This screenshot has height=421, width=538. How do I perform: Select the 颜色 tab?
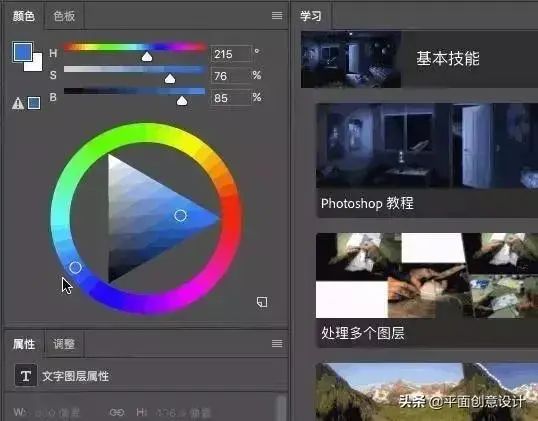tap(24, 16)
